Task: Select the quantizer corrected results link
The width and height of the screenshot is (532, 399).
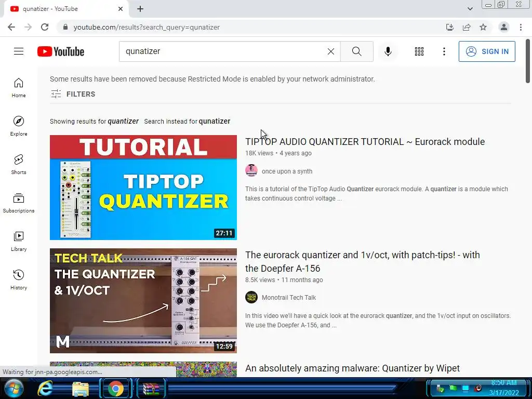Action: click(x=123, y=121)
